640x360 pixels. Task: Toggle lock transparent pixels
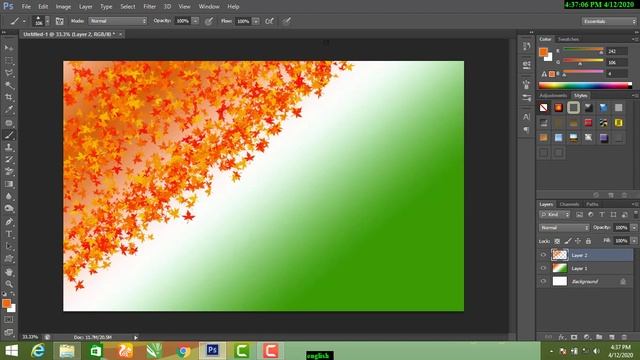(557, 241)
